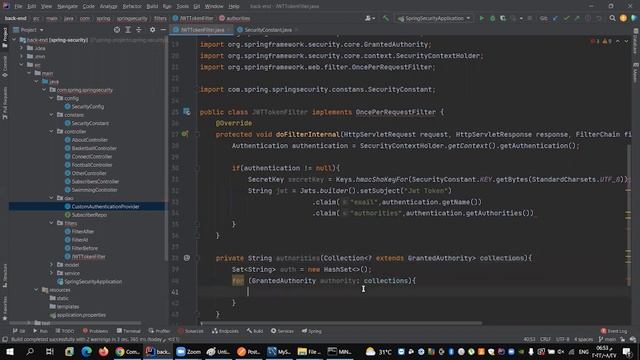640x360 pixels.
Task: Click gutter icon next to authorities method
Action: click(x=187, y=258)
